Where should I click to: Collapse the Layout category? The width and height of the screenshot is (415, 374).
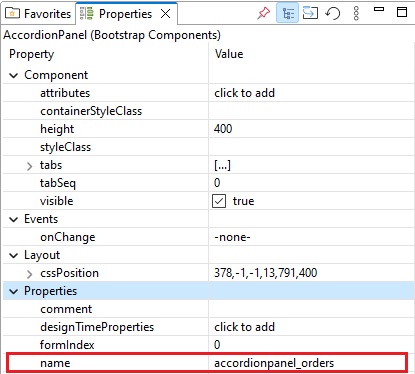14,255
